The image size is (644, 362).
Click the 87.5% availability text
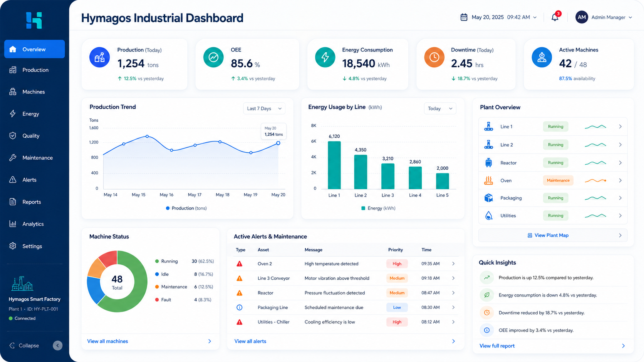577,78
